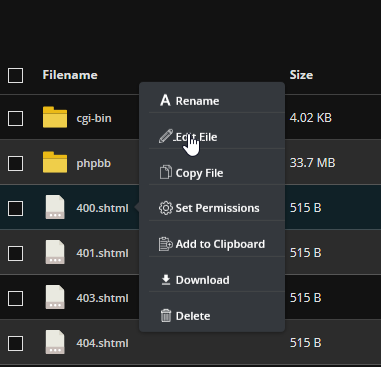Click the cgi-bin folder icon
Viewport: 381px width, 367px height.
pos(55,117)
